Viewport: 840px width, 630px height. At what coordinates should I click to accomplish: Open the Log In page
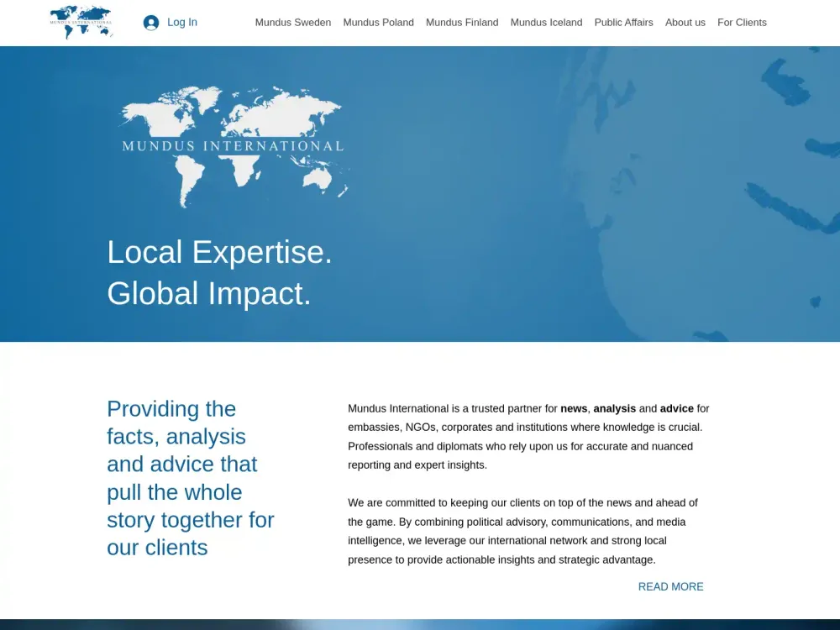tap(182, 22)
